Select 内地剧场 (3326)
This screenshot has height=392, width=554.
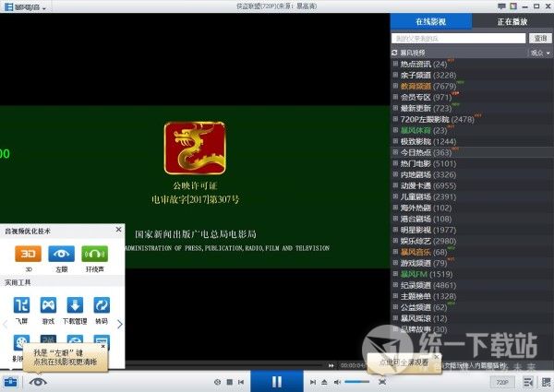(x=428, y=174)
